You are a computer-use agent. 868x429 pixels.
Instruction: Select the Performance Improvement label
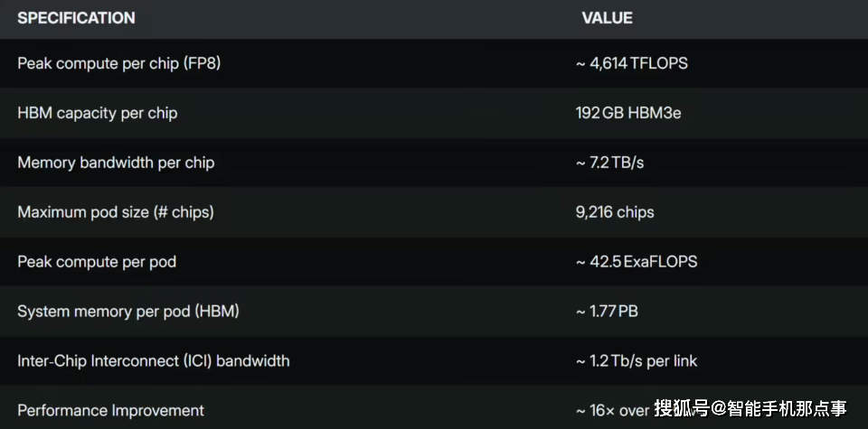click(110, 411)
